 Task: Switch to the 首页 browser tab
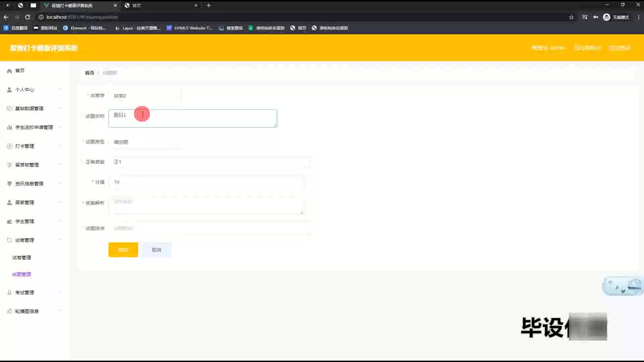tap(161, 5)
